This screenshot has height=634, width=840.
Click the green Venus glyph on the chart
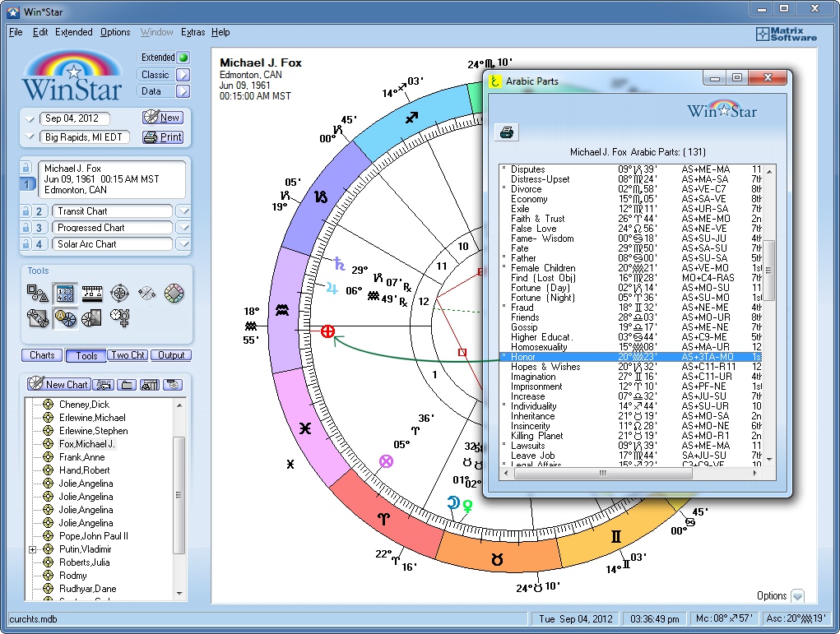467,506
